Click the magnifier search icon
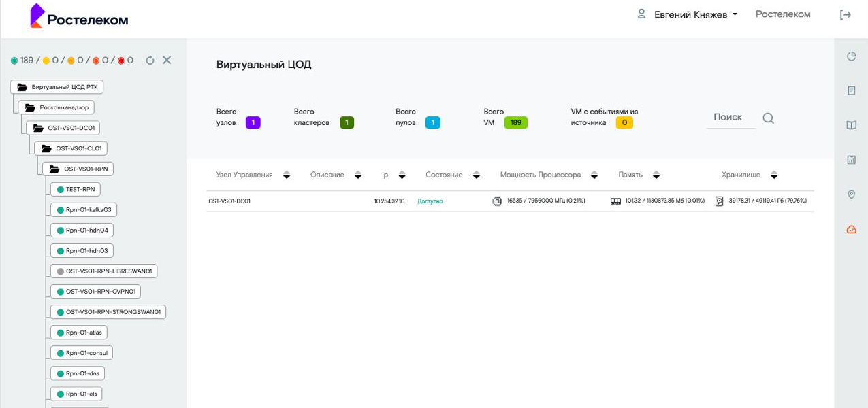868x408 pixels. [x=768, y=118]
